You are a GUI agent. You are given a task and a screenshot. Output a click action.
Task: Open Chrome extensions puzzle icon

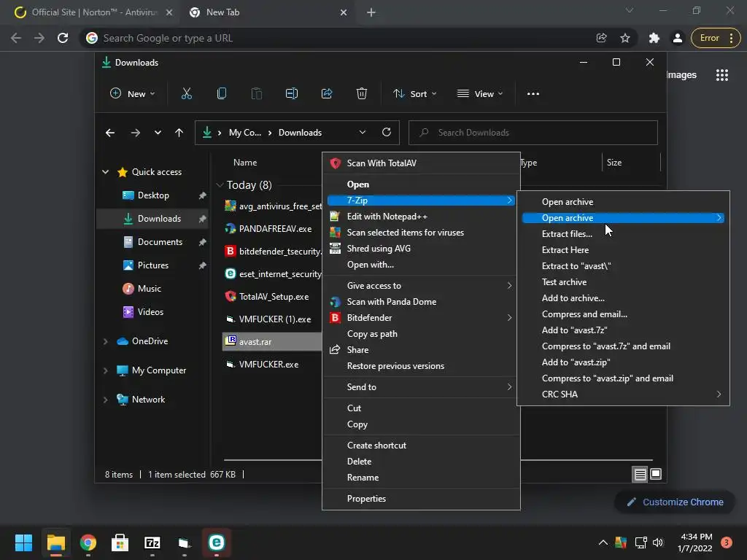coord(654,38)
